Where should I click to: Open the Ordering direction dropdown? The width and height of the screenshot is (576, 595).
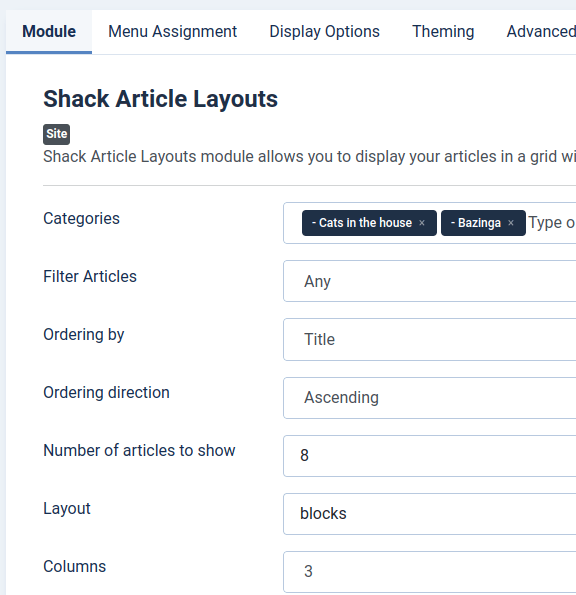[430, 398]
